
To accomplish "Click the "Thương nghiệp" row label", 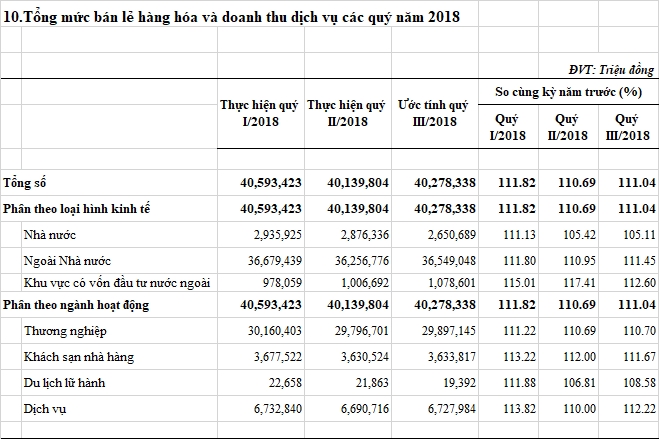I will pyautogui.click(x=68, y=330).
